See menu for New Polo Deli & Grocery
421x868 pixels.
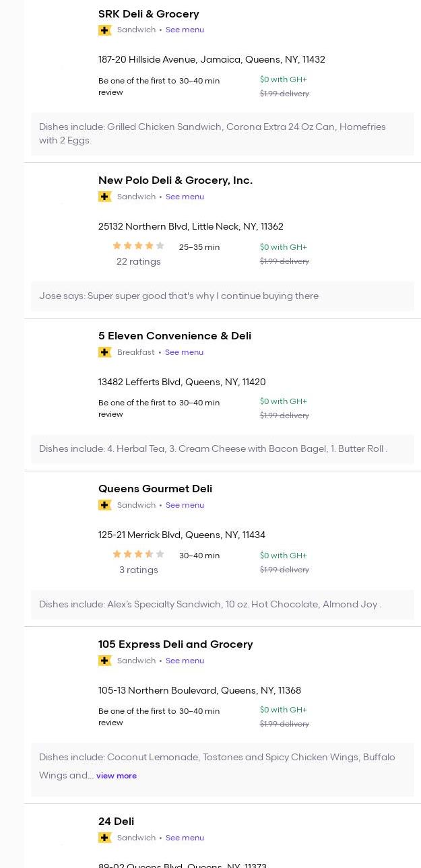pos(185,197)
